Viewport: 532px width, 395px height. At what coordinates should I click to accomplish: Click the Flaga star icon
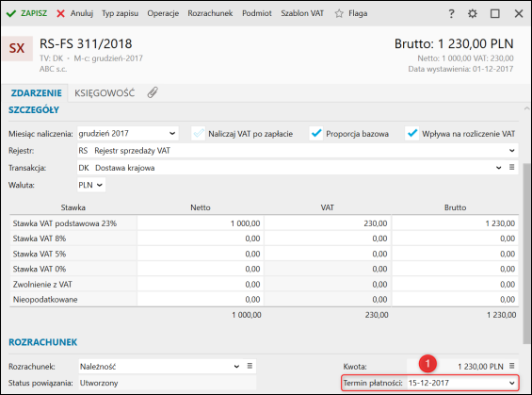click(339, 13)
